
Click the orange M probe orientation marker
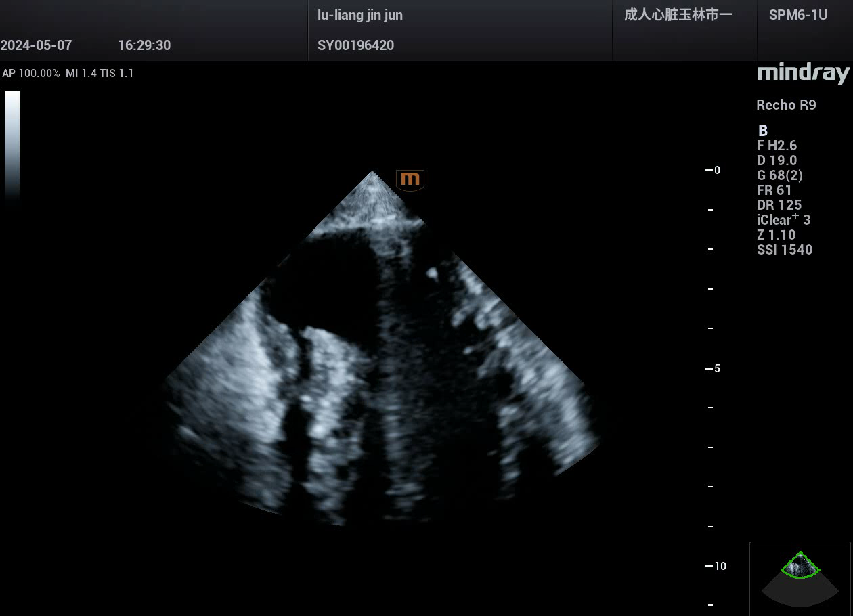click(x=410, y=179)
